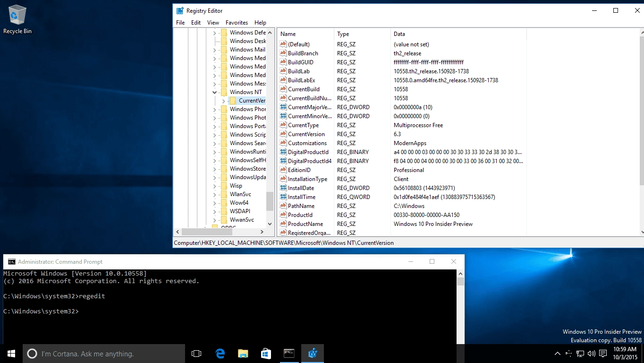Image resolution: width=644 pixels, height=363 pixels.
Task: Open the Windows Start button
Action: pos(11,354)
